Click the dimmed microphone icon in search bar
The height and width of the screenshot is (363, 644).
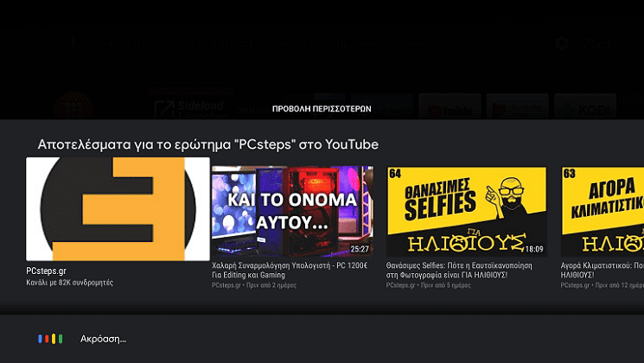click(73, 42)
